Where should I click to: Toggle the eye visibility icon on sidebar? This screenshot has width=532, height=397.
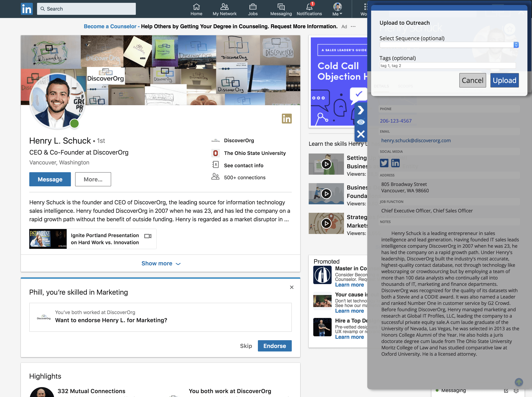[361, 122]
